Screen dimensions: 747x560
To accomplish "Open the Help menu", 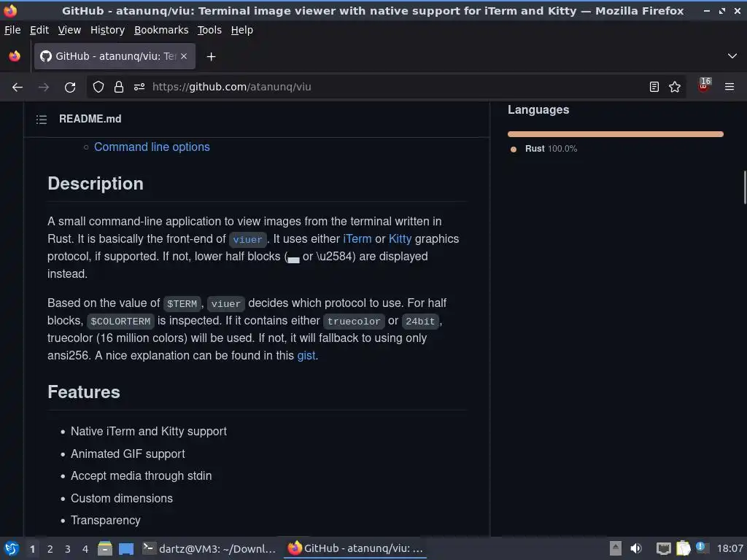I will click(x=242, y=30).
